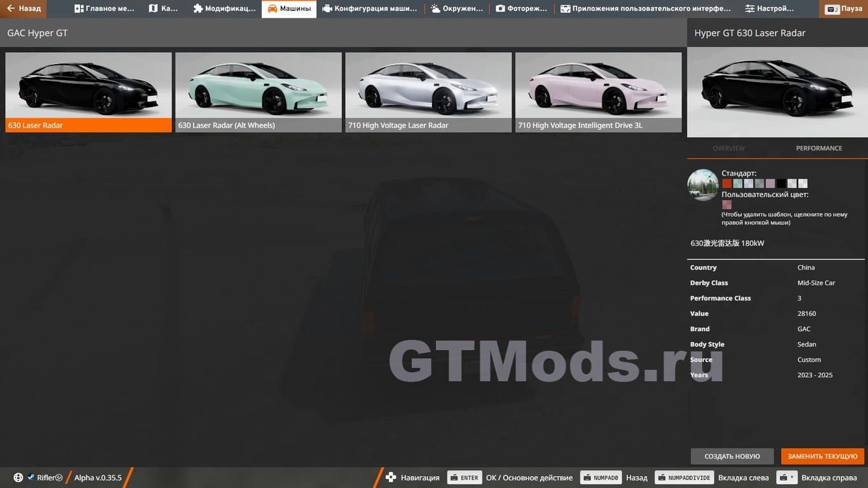The image size is (868, 488).
Task: Select the 710 High Voltage Intelligent Drive 3L car
Action: click(x=598, y=92)
